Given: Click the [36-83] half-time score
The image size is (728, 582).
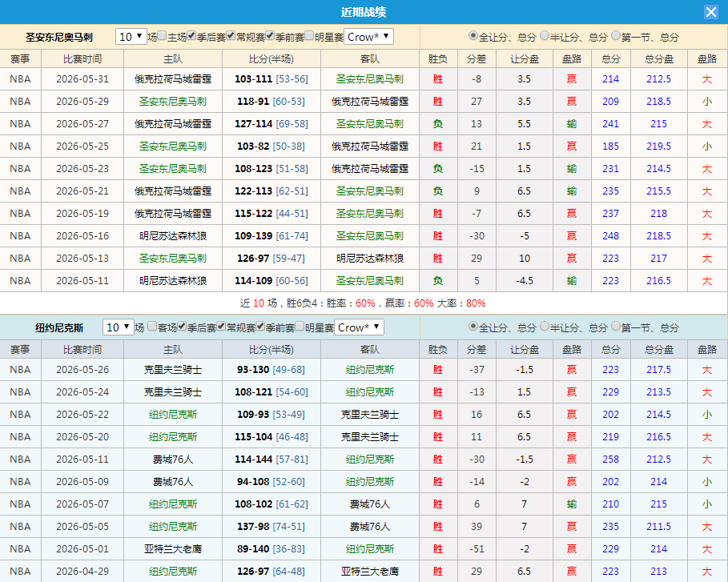Looking at the screenshot, I should pyautogui.click(x=289, y=548).
